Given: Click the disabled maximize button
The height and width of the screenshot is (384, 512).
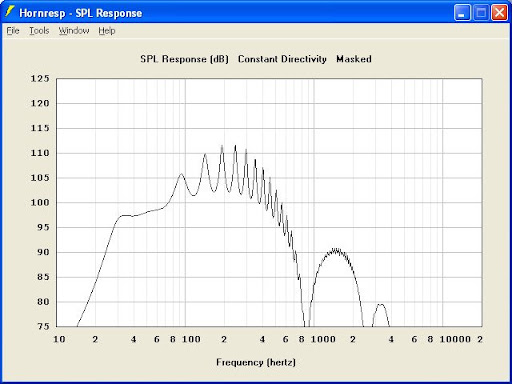Looking at the screenshot, I should (481, 13).
